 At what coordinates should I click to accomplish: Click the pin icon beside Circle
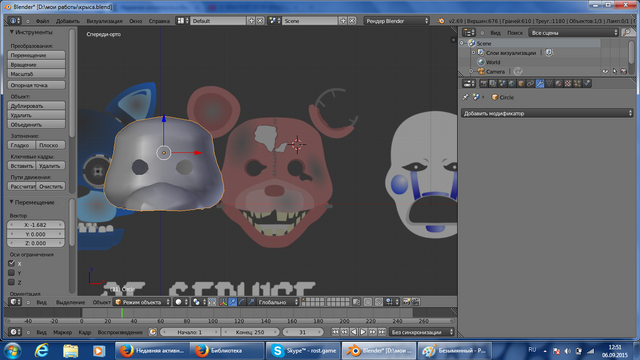(x=466, y=97)
